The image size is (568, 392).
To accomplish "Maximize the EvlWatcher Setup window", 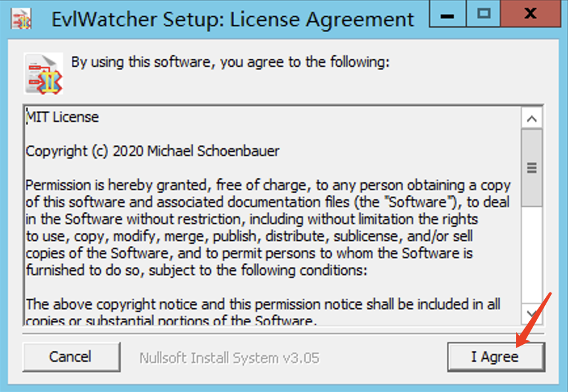I will (484, 14).
